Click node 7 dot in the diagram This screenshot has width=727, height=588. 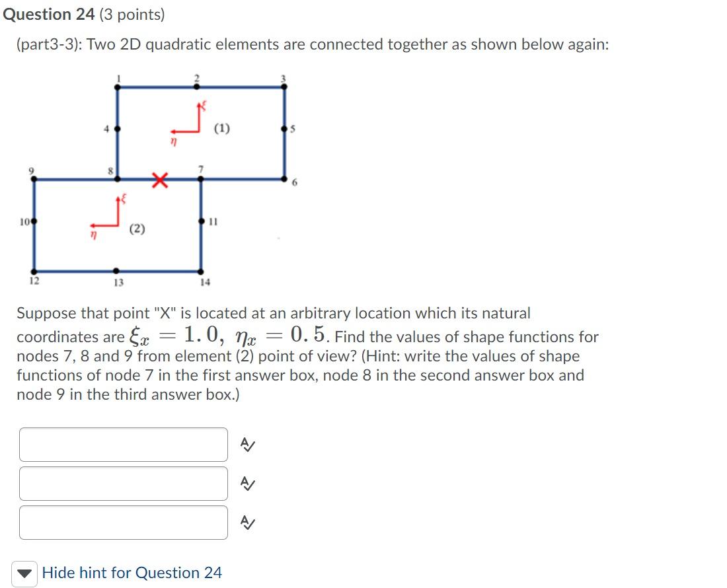click(x=201, y=179)
